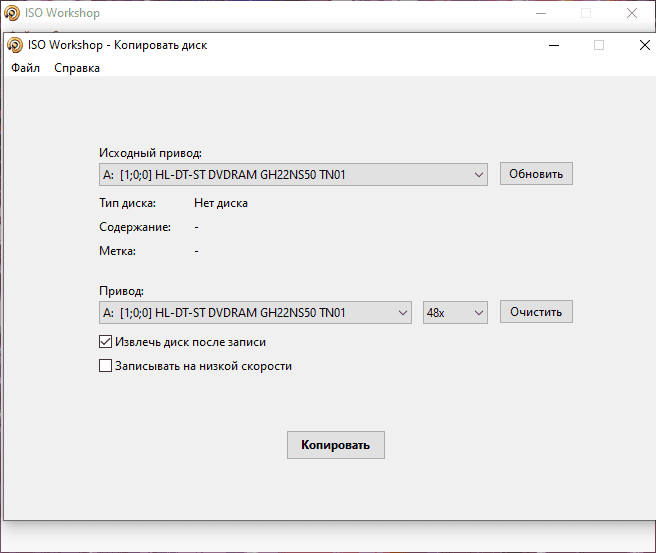Expand the Исходный привод drive dropdown

293,174
